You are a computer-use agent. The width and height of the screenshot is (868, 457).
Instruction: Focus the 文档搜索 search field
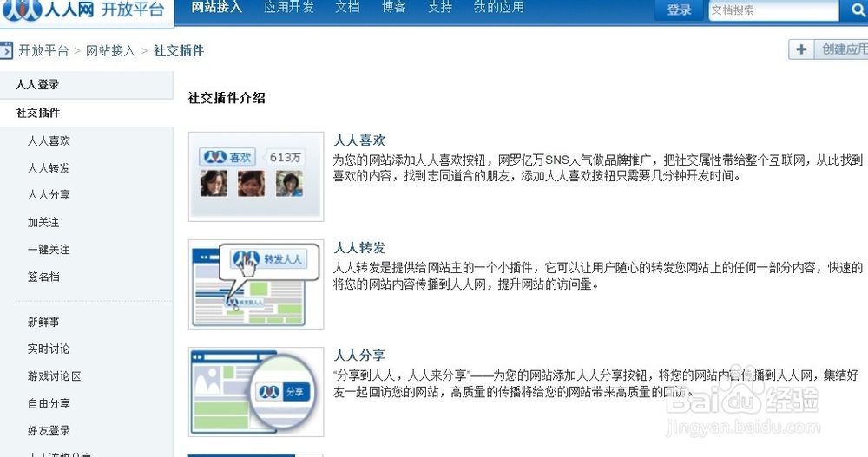tap(773, 10)
